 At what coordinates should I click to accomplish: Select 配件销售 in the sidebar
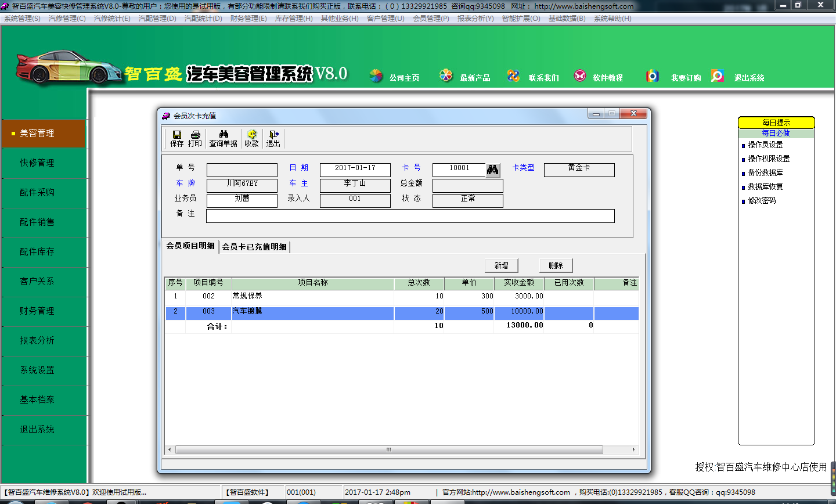[x=44, y=222]
